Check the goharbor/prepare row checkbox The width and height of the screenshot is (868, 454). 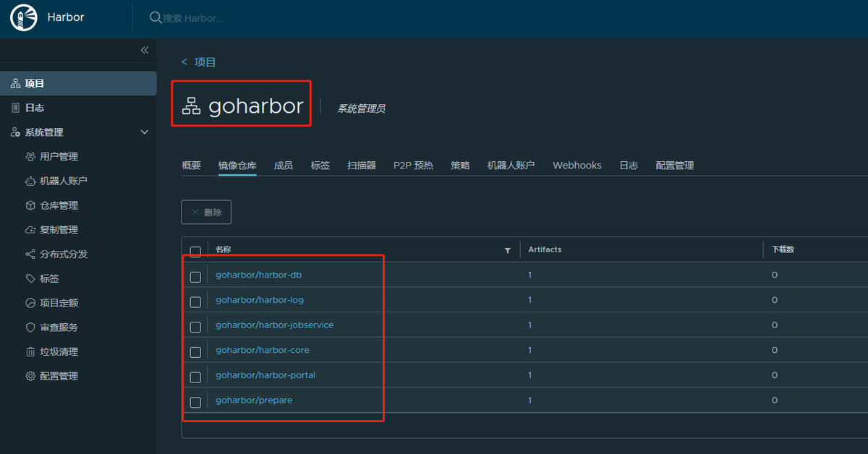click(195, 402)
